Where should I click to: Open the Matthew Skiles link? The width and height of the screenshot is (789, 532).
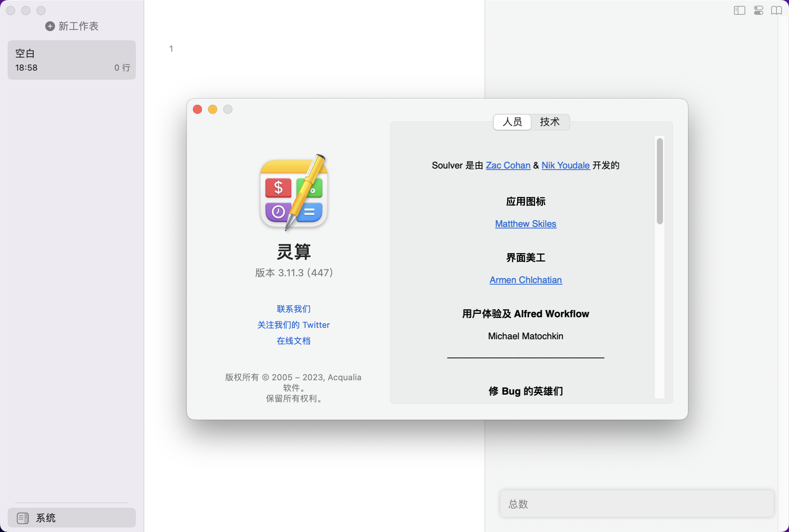pos(525,224)
